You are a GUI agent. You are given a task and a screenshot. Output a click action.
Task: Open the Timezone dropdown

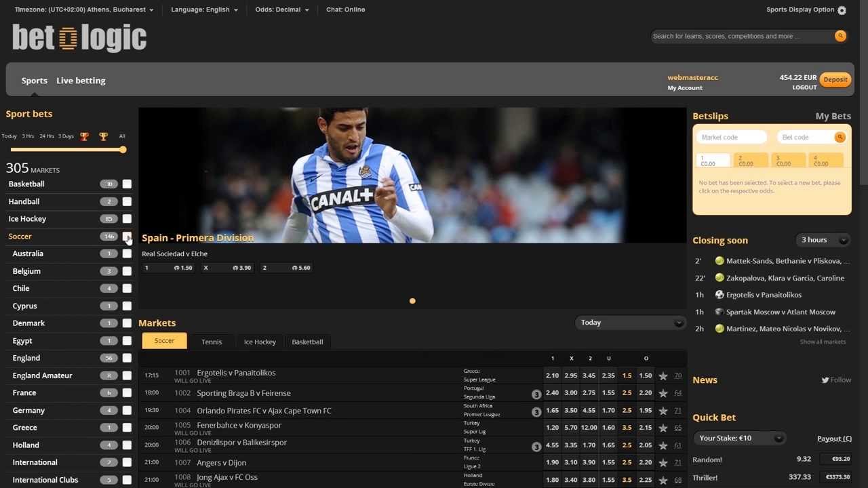pos(84,9)
